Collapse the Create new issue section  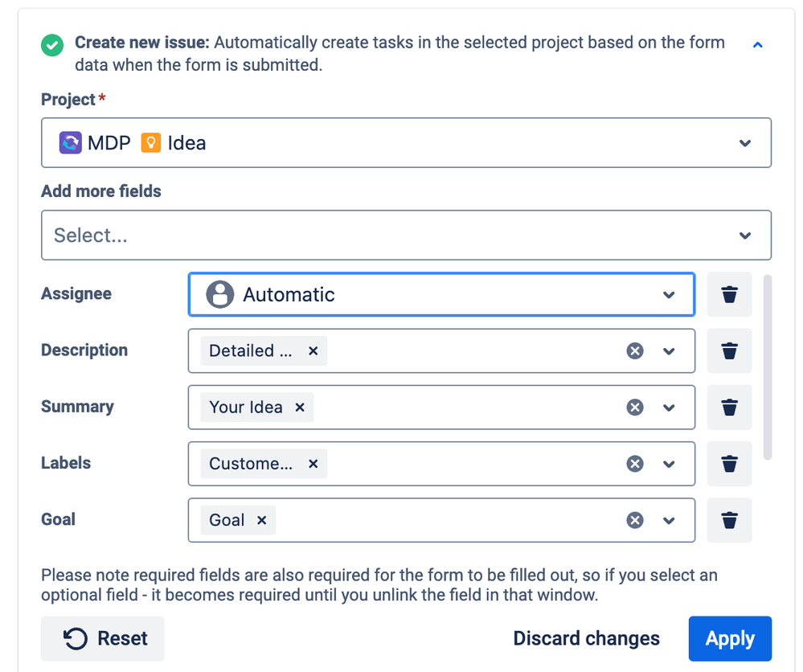pyautogui.click(x=757, y=45)
